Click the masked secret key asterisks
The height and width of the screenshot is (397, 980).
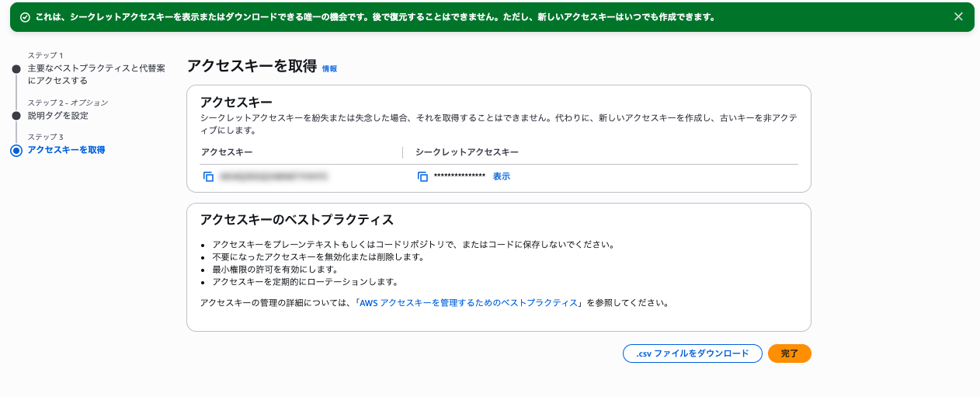tap(460, 176)
